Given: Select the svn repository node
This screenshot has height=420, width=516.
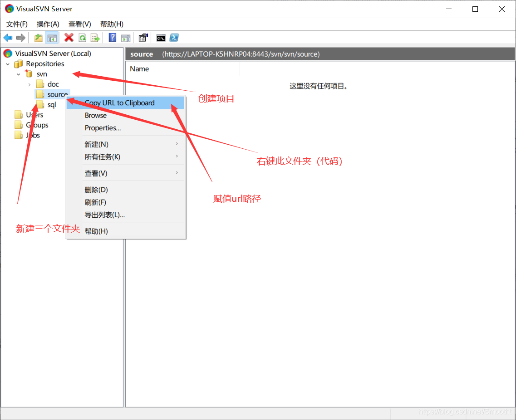Looking at the screenshot, I should [x=42, y=74].
